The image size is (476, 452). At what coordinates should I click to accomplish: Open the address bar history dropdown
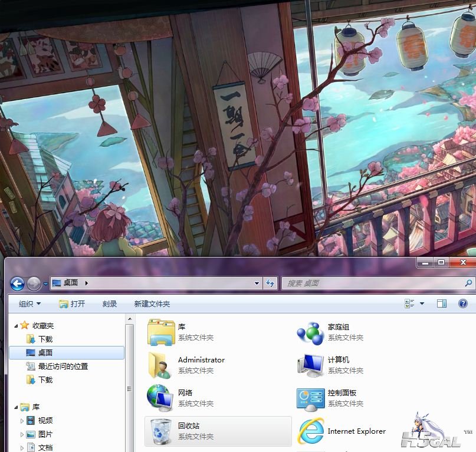tap(257, 283)
